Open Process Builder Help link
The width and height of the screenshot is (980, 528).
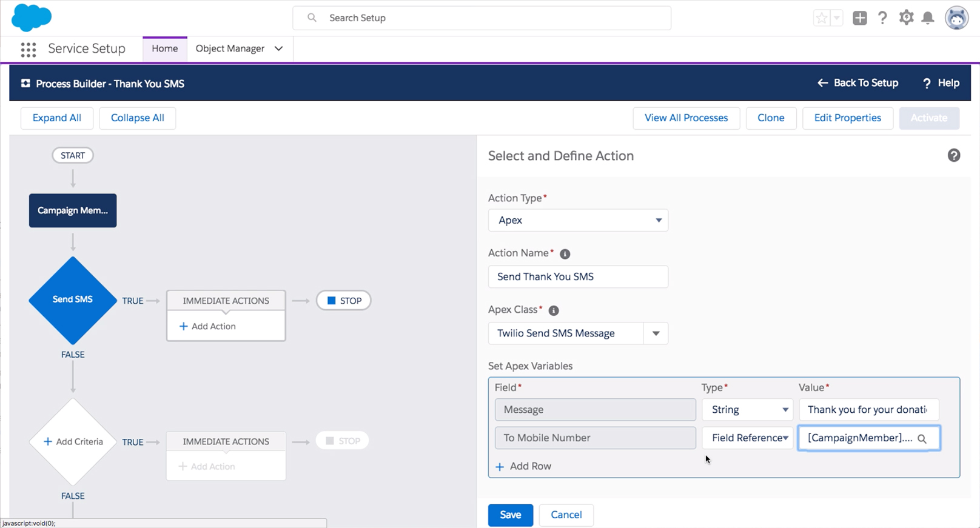pos(941,83)
